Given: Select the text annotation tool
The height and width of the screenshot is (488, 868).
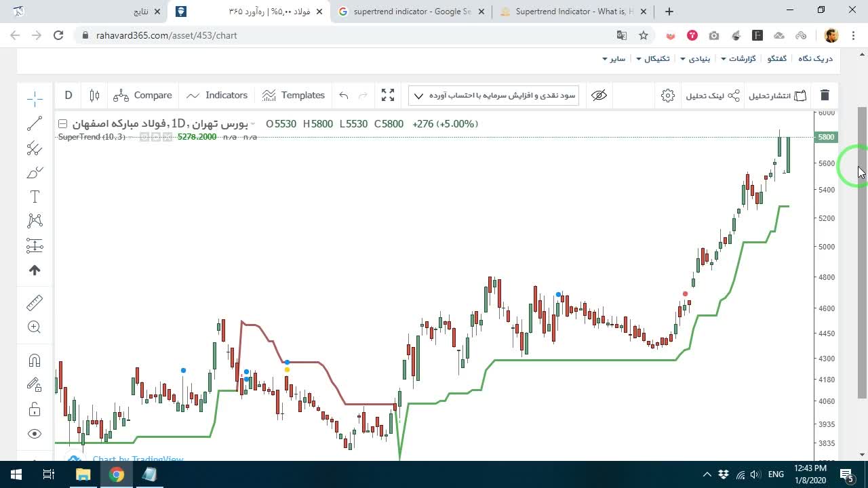Looking at the screenshot, I should coord(35,197).
